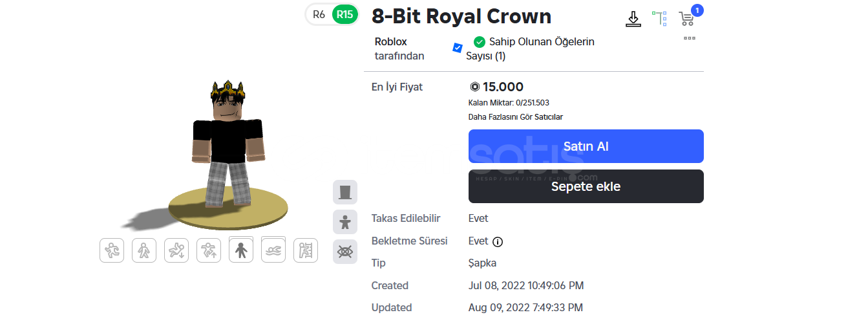Switch avatar preview to R6
Image resolution: width=868 pixels, height=317 pixels.
(x=319, y=14)
